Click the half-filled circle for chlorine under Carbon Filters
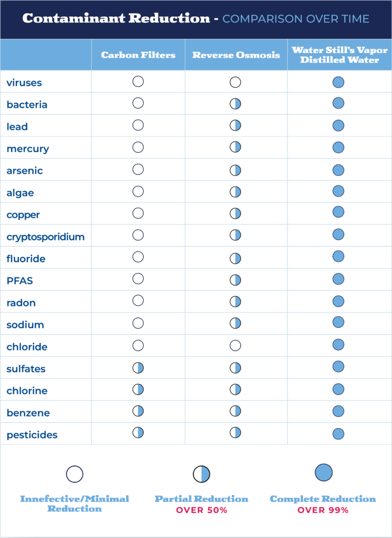Viewport: 392px width, 538px height. [138, 389]
